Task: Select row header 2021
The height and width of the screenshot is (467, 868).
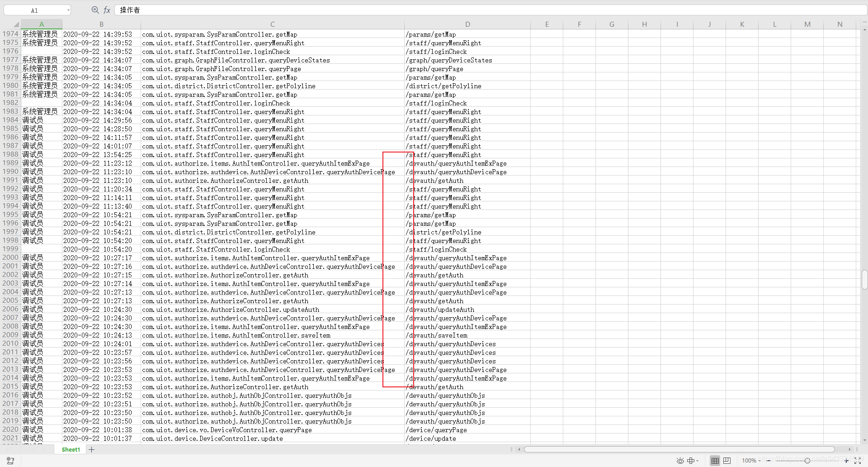Action: coord(10,438)
